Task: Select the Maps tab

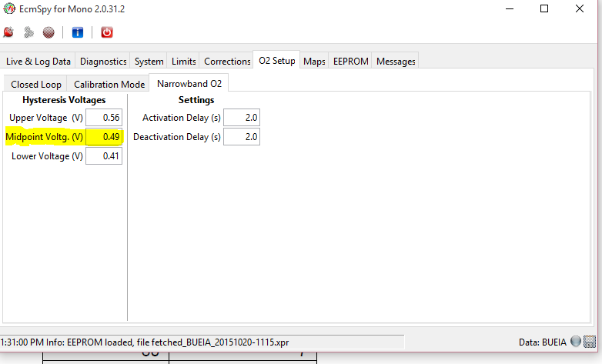Action: [314, 61]
